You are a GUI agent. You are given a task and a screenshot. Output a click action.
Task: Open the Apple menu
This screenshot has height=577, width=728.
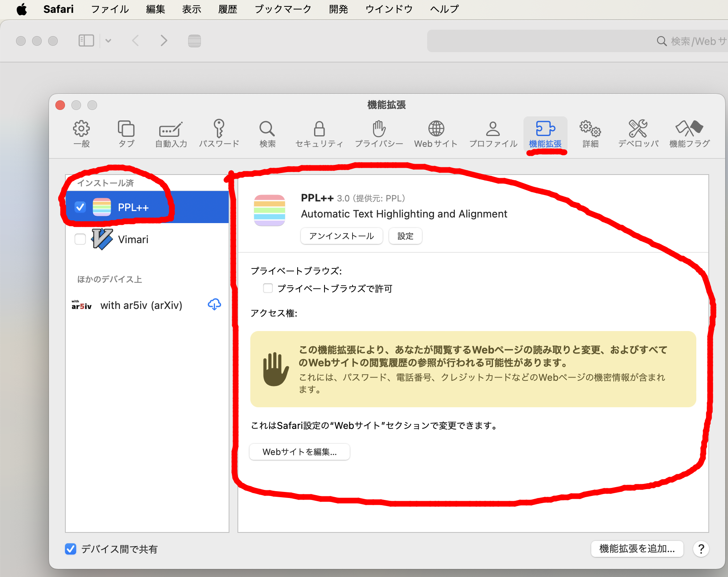tap(22, 9)
